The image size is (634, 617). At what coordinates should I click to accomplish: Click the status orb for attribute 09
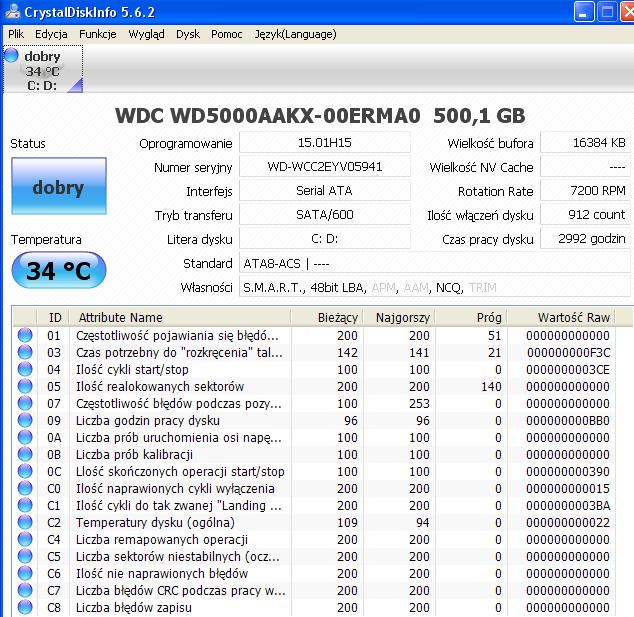[25, 420]
